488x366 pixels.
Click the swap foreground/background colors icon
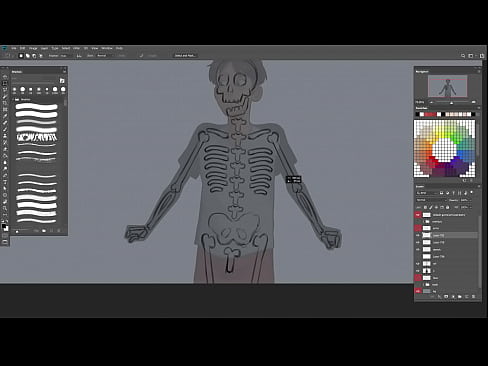(x=7, y=221)
